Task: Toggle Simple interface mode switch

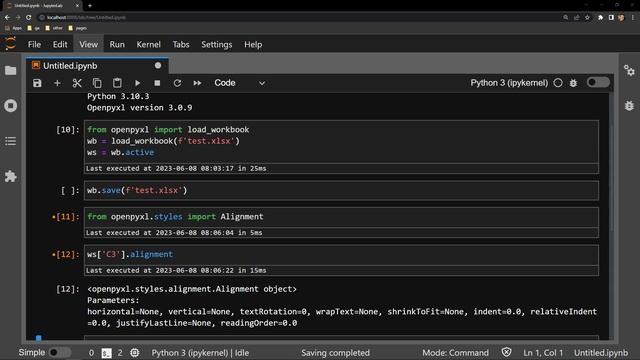Action: (59, 353)
